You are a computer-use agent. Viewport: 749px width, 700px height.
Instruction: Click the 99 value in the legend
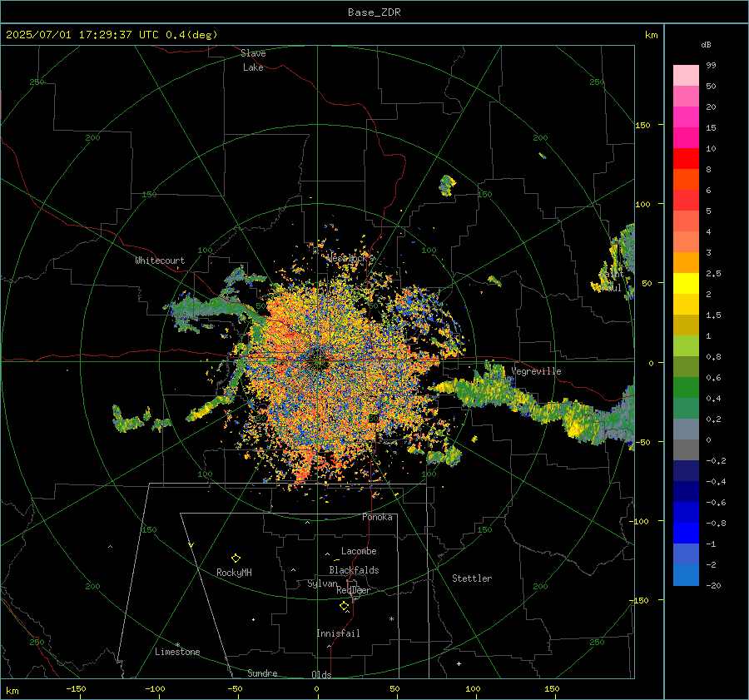pyautogui.click(x=711, y=65)
